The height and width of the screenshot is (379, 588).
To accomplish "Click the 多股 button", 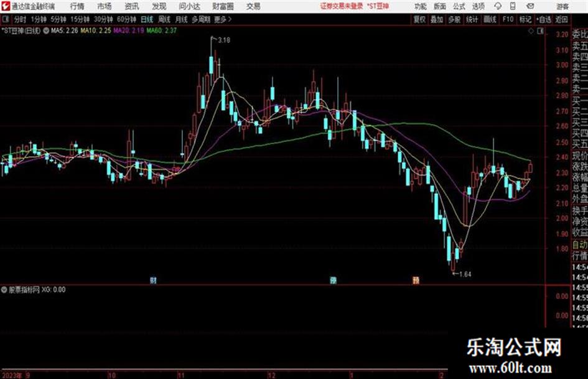I will tap(454, 19).
